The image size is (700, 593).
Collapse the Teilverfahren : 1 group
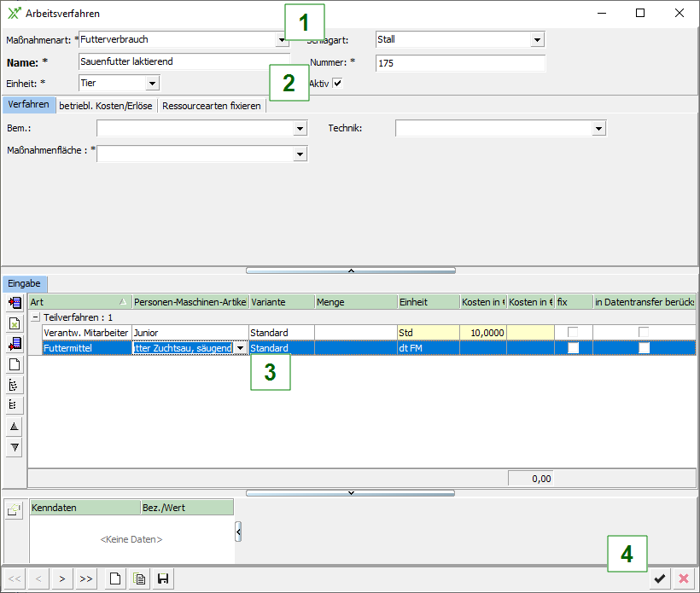click(36, 317)
